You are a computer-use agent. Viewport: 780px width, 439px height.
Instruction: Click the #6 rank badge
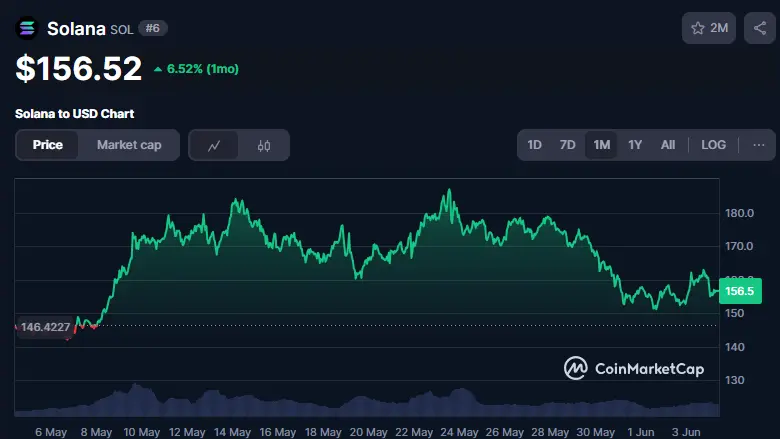tap(153, 28)
